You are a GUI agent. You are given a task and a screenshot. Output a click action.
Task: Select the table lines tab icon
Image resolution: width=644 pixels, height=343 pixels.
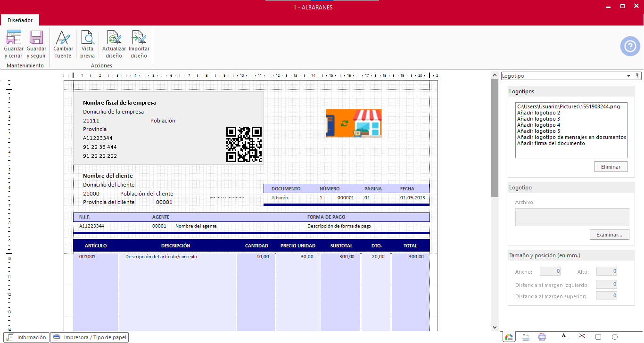coord(542,337)
